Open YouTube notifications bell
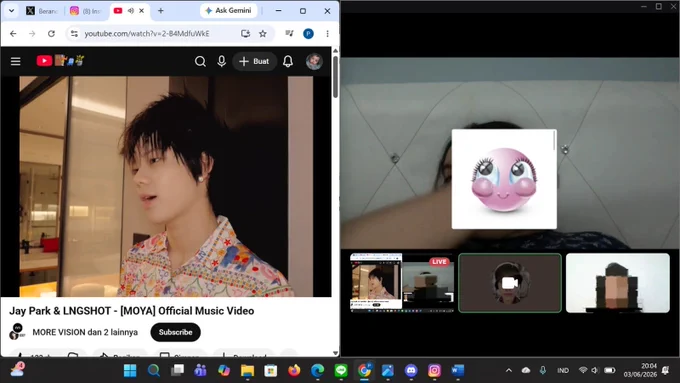680x383 pixels. pyautogui.click(x=288, y=61)
